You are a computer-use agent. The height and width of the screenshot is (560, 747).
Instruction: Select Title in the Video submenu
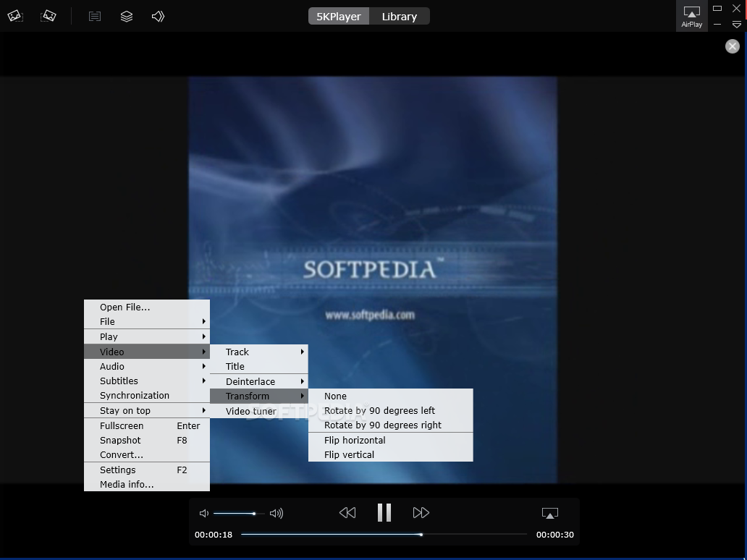tap(259, 366)
